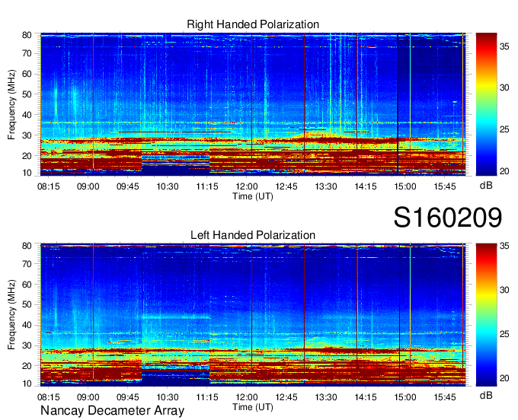The height and width of the screenshot is (420, 518).
Task: Click the 15:00 time tick of Left Handed plot
Action: pos(405,397)
